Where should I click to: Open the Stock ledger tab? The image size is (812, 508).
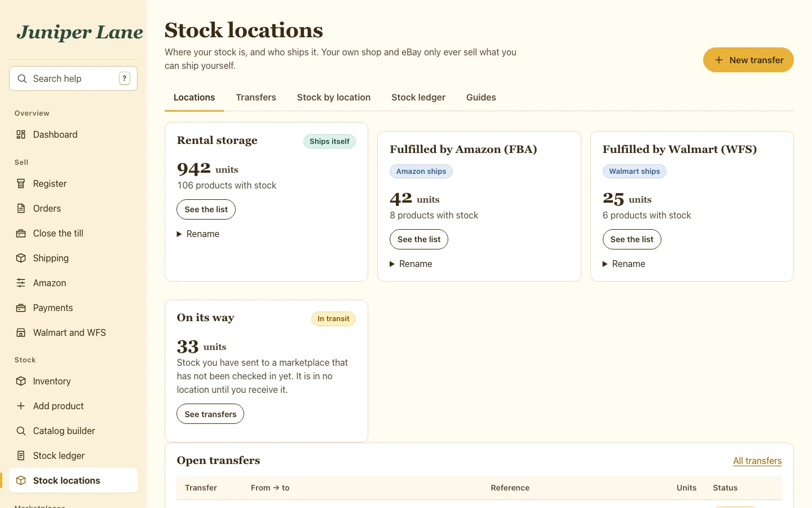point(418,97)
